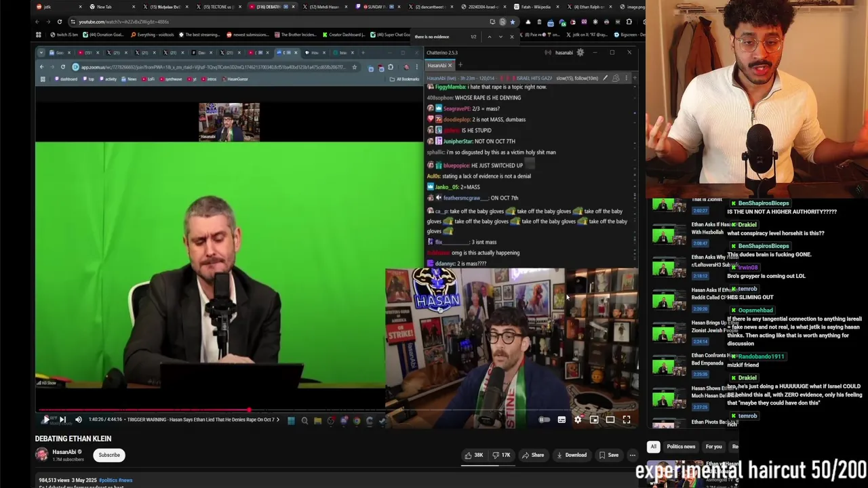Viewport: 868px width, 488px height.
Task: Open Everything - voidtools bookmark
Action: [x=153, y=35]
